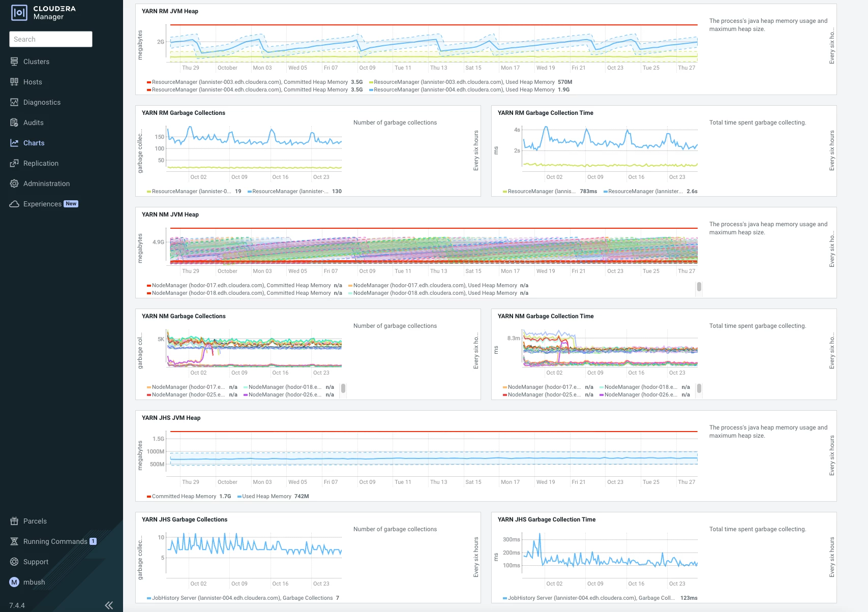Open the Diagnostics menu item
Image resolution: width=868 pixels, height=612 pixels.
pyautogui.click(x=42, y=102)
